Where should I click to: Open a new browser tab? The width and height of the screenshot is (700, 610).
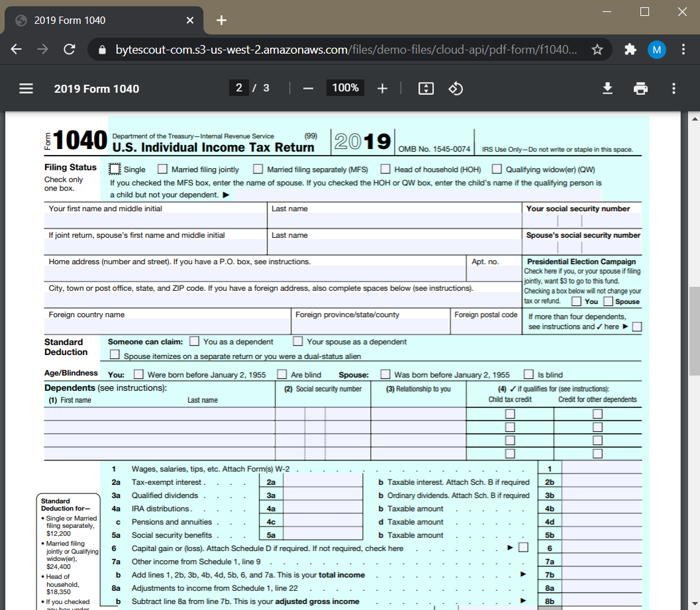pos(221,20)
